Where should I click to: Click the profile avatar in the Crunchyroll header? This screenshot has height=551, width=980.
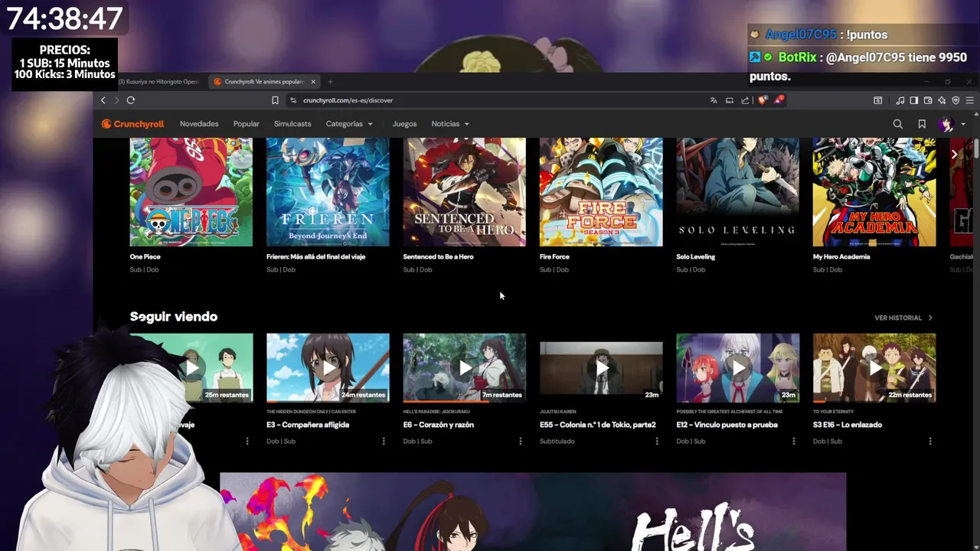point(947,124)
